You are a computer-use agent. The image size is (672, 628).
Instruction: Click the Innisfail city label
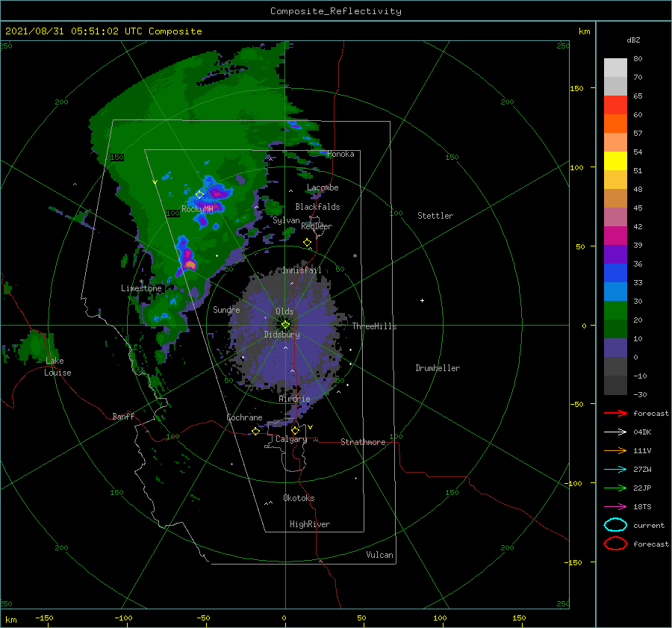[302, 270]
